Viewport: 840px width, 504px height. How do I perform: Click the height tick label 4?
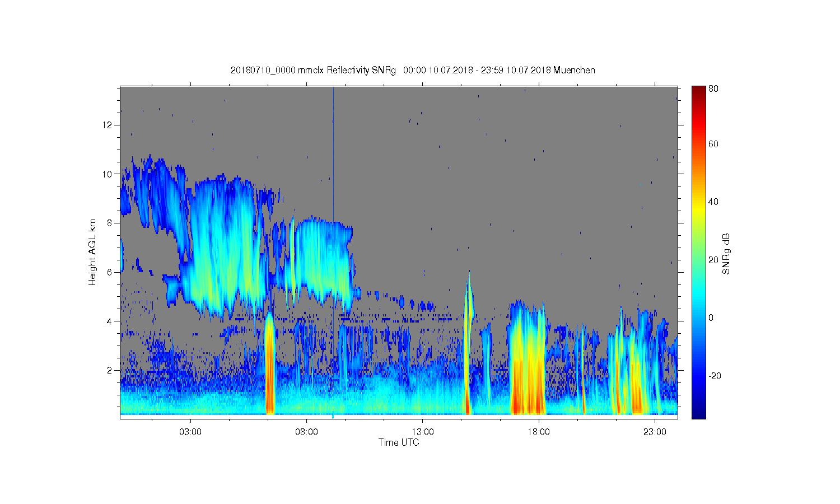pyautogui.click(x=110, y=321)
